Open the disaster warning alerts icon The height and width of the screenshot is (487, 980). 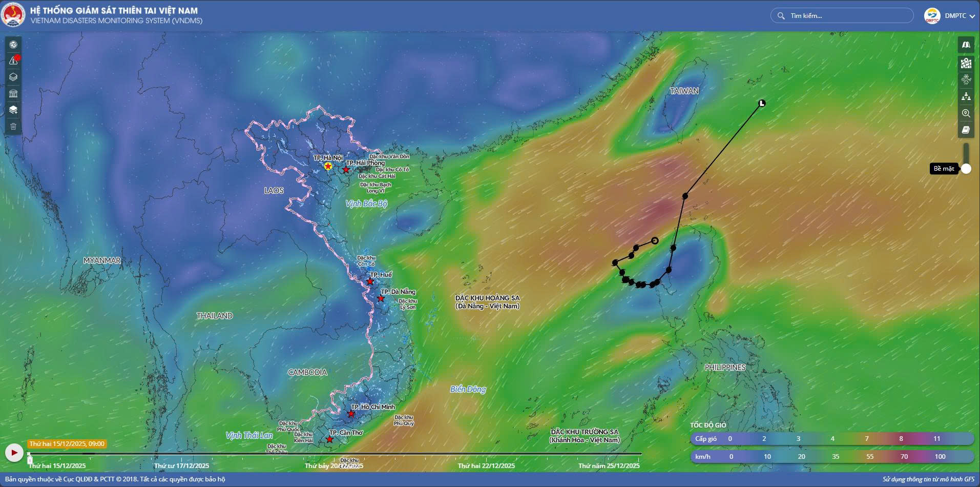pos(13,61)
